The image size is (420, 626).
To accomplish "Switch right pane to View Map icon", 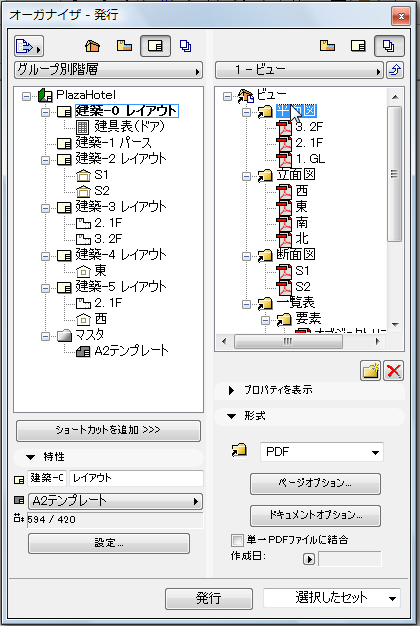I will tap(327, 46).
